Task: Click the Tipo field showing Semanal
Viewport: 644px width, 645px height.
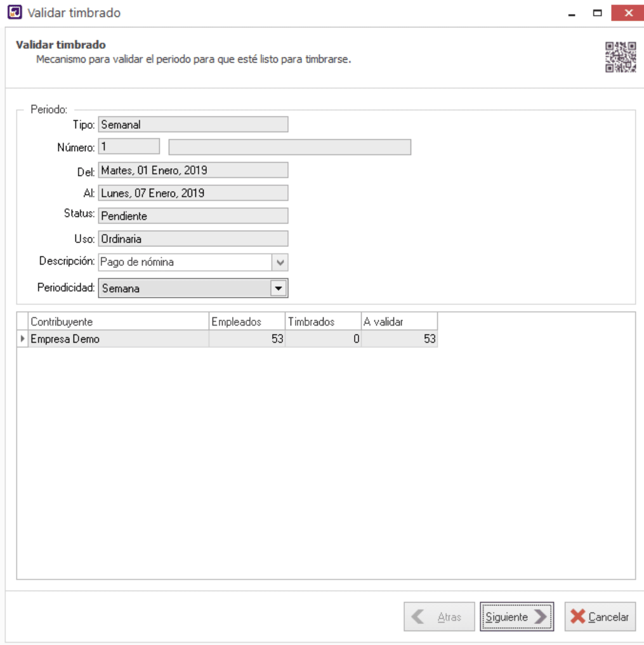Action: pos(193,124)
